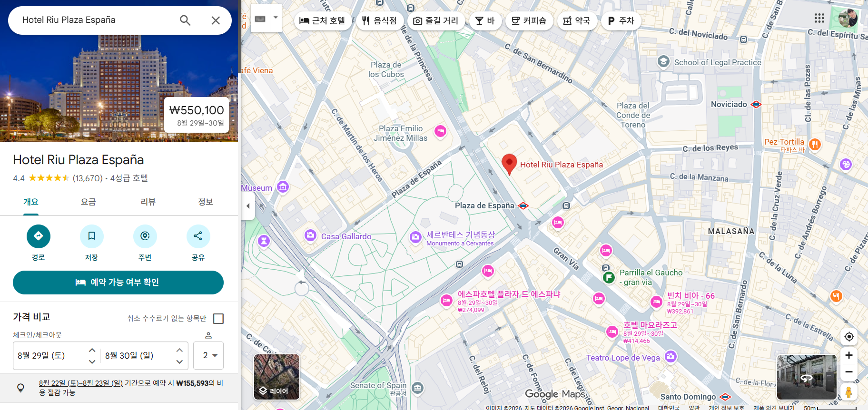This screenshot has width=868, height=410.
Task: Select the 빈치 비아 - 66 hotel marker
Action: (657, 302)
